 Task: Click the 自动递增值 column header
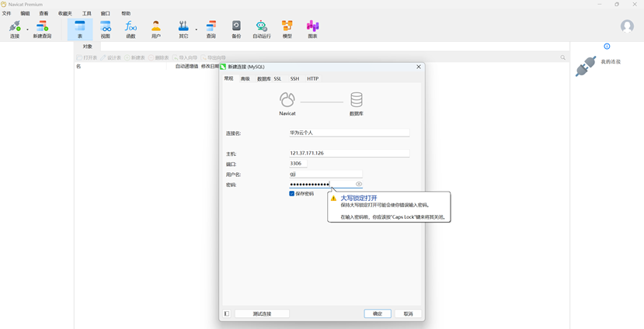[187, 66]
